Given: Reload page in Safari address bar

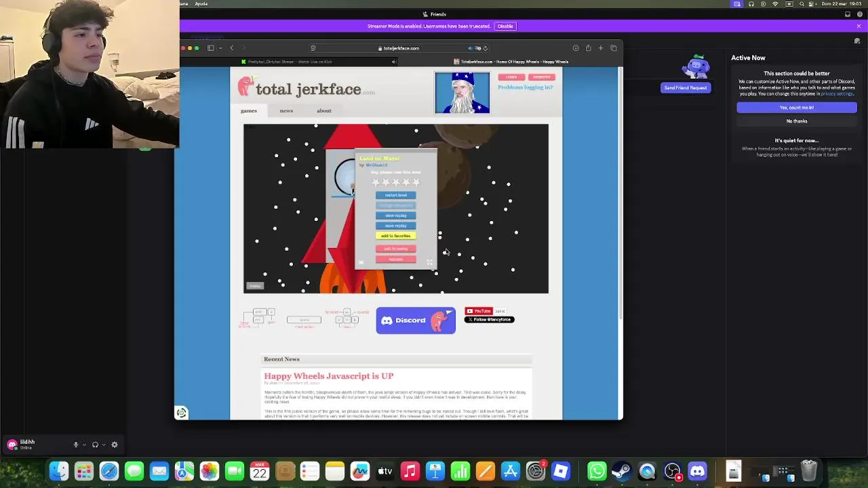Looking at the screenshot, I should pyautogui.click(x=485, y=48).
